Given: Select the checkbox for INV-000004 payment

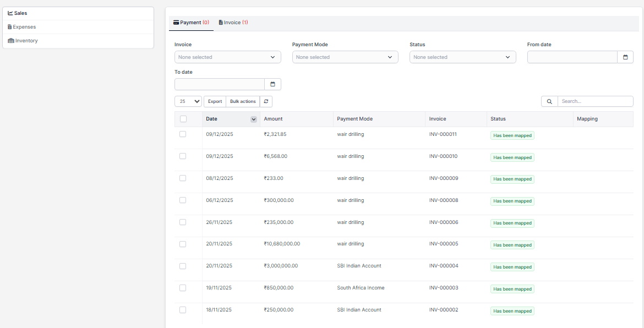Looking at the screenshot, I should tap(183, 266).
